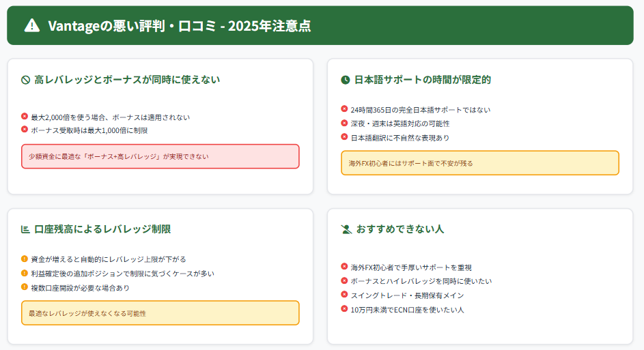Click orange exclamation icon beside 複数口座開設
This screenshot has height=350, width=644.
(25, 287)
